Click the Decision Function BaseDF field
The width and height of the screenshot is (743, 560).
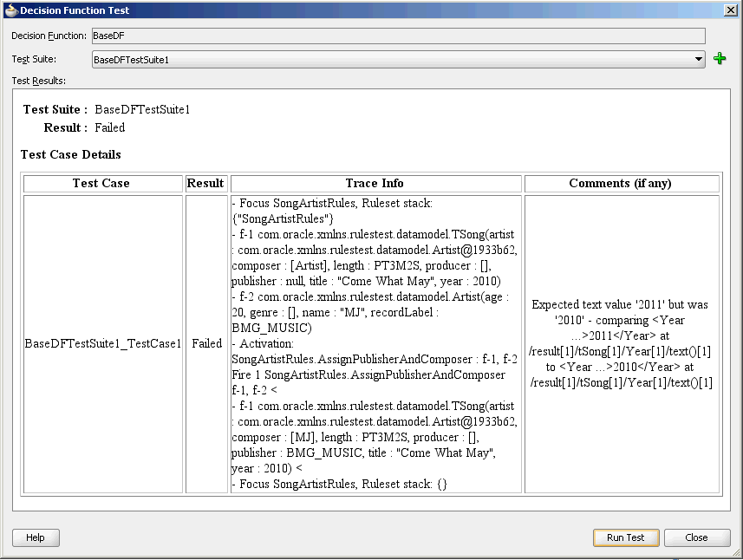[399, 36]
